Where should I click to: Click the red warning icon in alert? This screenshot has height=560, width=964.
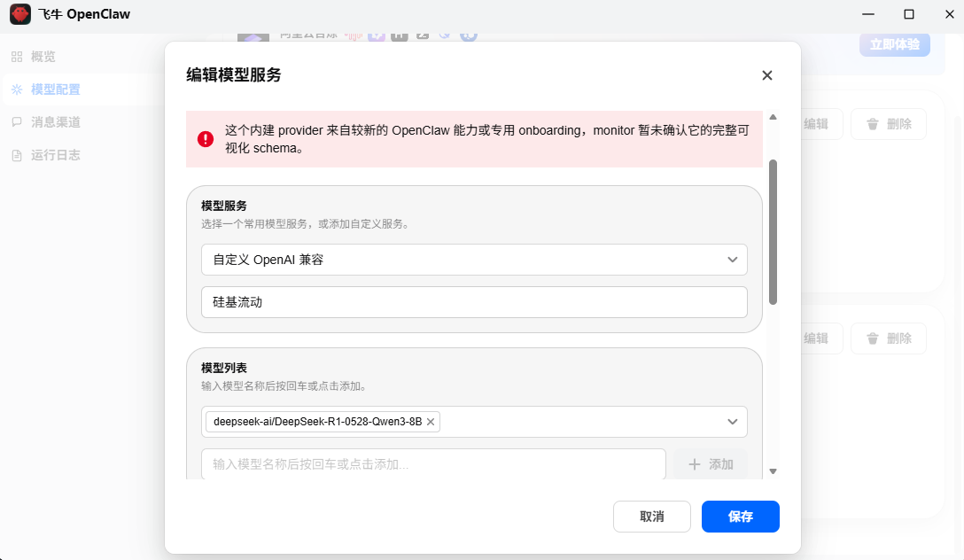[x=206, y=139]
